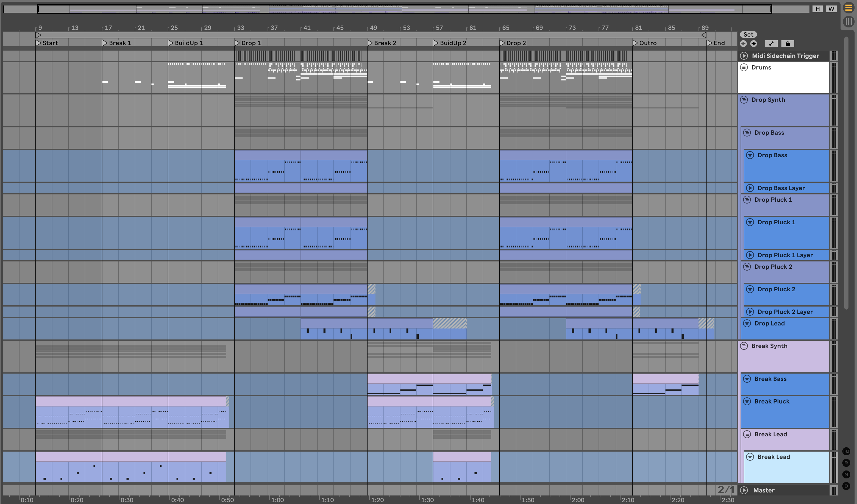Select the BuidUp 2 locator

(x=450, y=43)
